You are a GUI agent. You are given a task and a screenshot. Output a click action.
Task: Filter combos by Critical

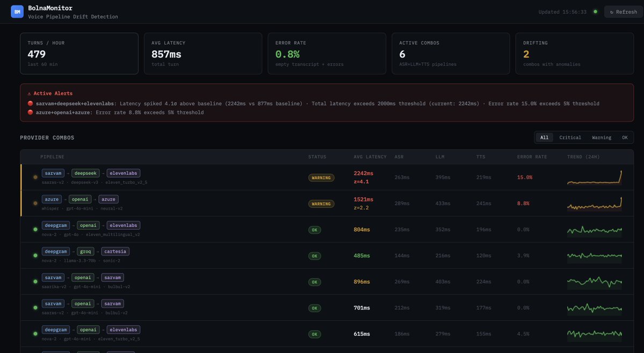570,138
